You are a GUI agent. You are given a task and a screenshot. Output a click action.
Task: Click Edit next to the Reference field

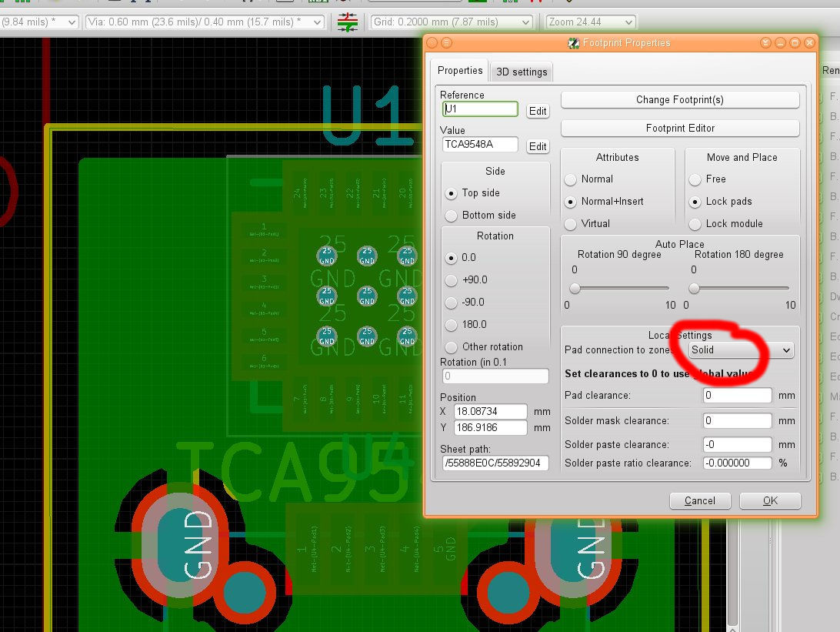coord(537,111)
